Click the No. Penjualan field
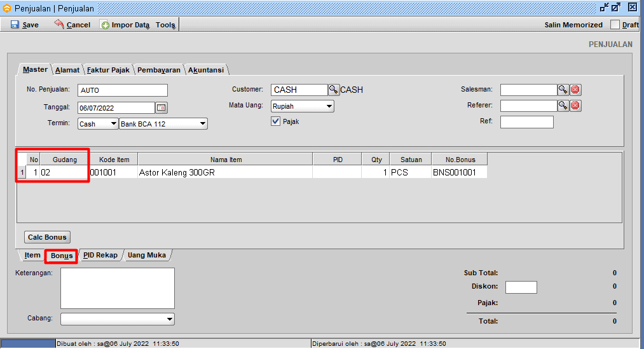The width and height of the screenshot is (644, 349). click(123, 90)
